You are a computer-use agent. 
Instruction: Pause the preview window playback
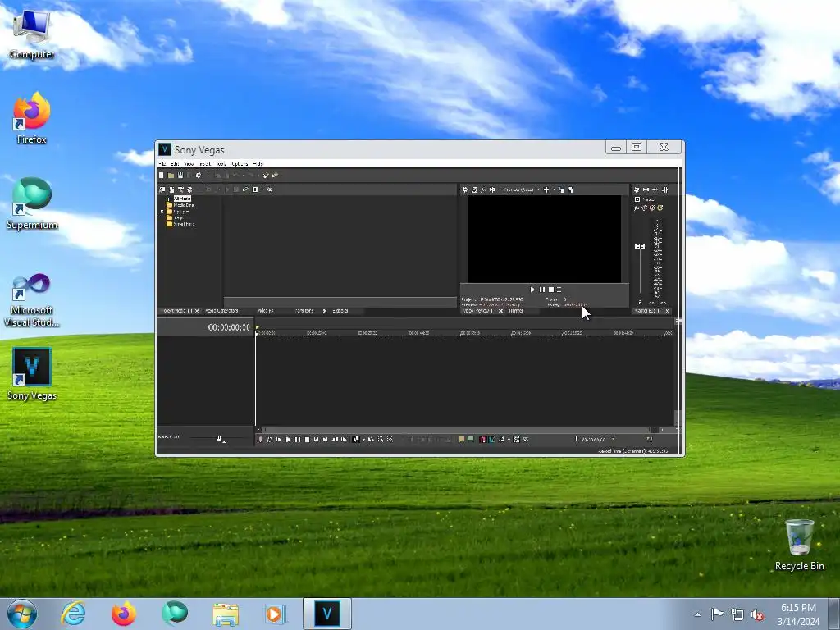[541, 290]
